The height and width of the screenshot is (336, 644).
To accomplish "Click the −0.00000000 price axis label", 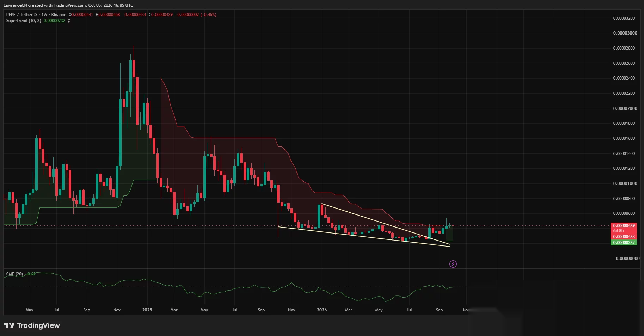I will pos(626,259).
